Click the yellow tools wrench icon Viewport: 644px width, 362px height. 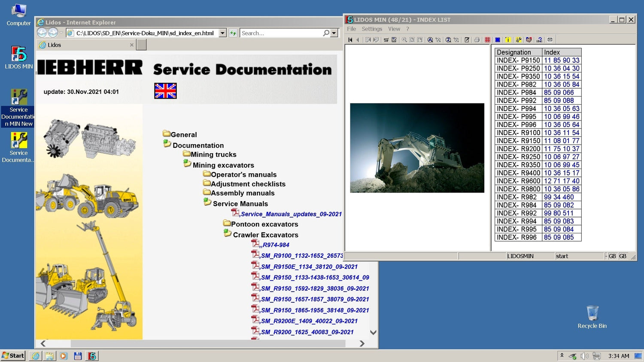coord(519,40)
